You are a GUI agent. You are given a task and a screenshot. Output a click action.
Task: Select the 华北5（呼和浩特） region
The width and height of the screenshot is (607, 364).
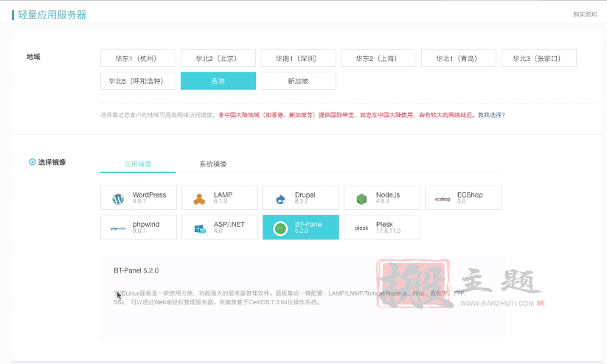(138, 81)
